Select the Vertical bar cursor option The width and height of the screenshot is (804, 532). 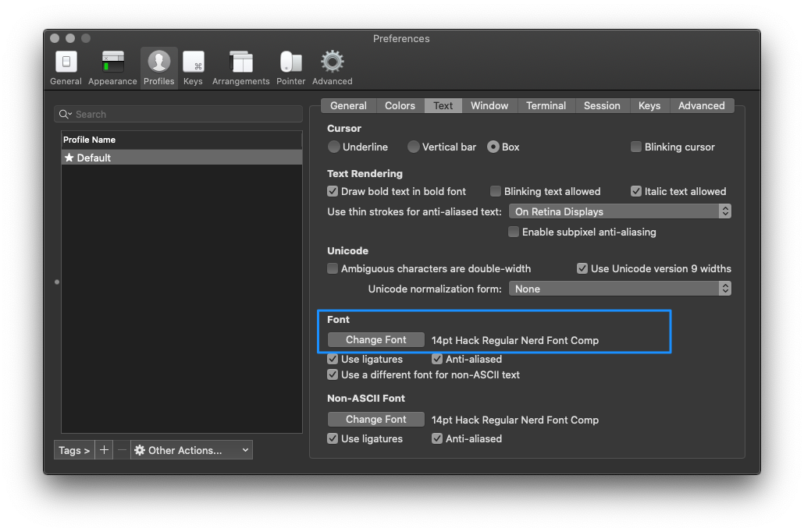413,147
